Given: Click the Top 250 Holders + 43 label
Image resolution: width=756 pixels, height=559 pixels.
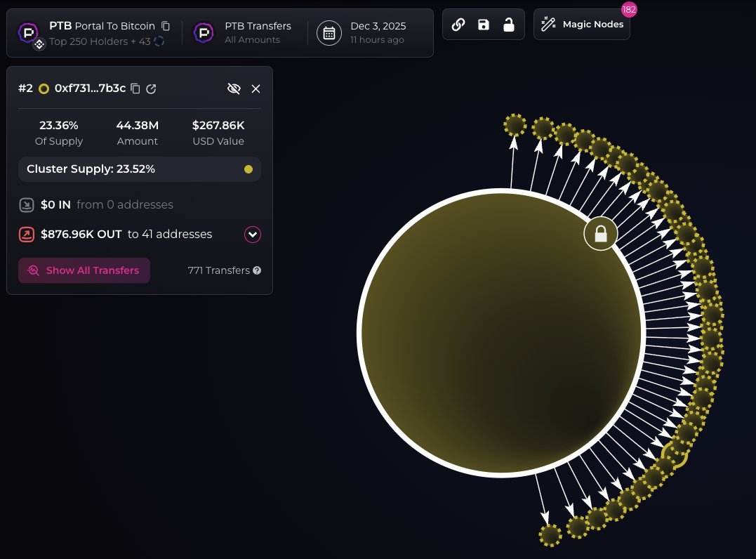Looking at the screenshot, I should (x=100, y=41).
